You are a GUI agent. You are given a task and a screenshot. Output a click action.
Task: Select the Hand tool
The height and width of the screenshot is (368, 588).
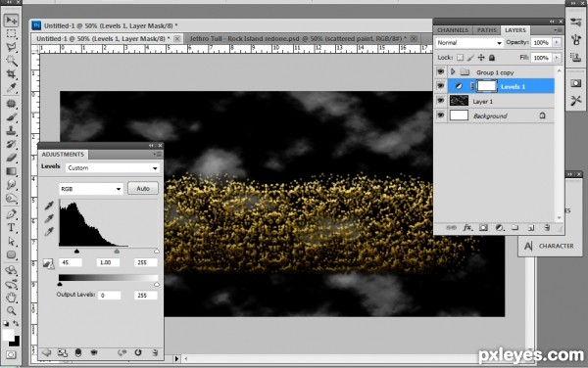click(11, 298)
